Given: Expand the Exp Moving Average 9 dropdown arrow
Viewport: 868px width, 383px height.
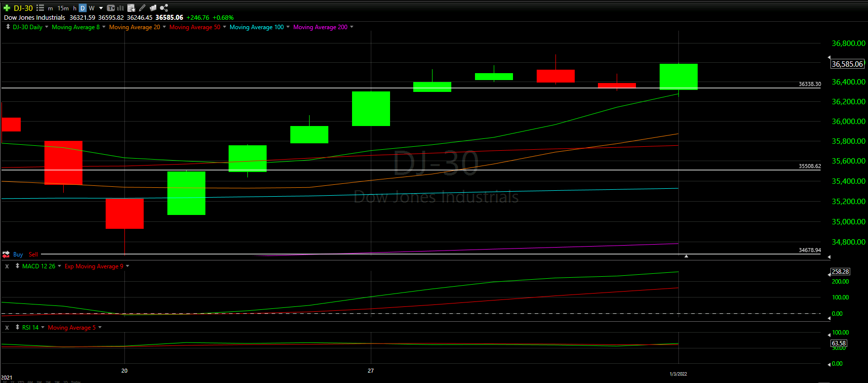Looking at the screenshot, I should (x=127, y=266).
